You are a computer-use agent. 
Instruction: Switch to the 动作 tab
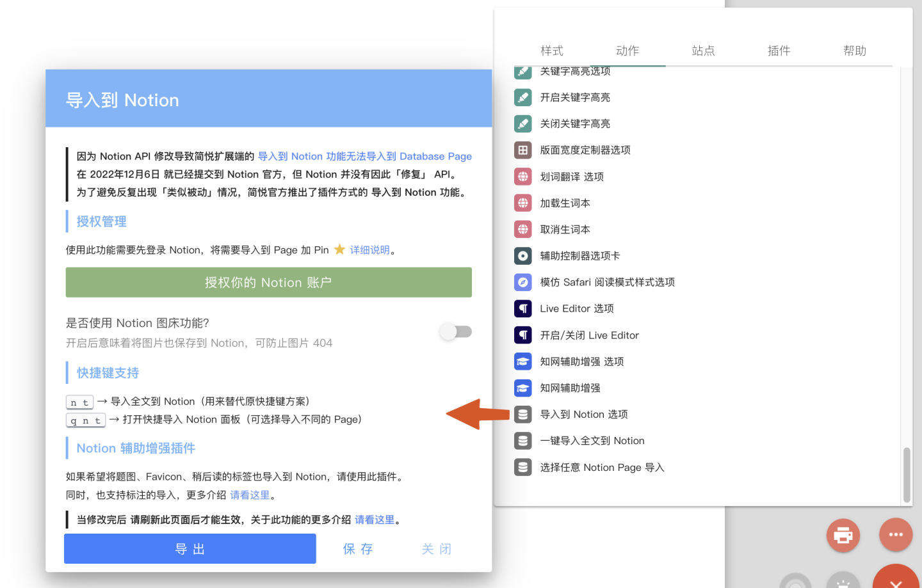pyautogui.click(x=627, y=51)
